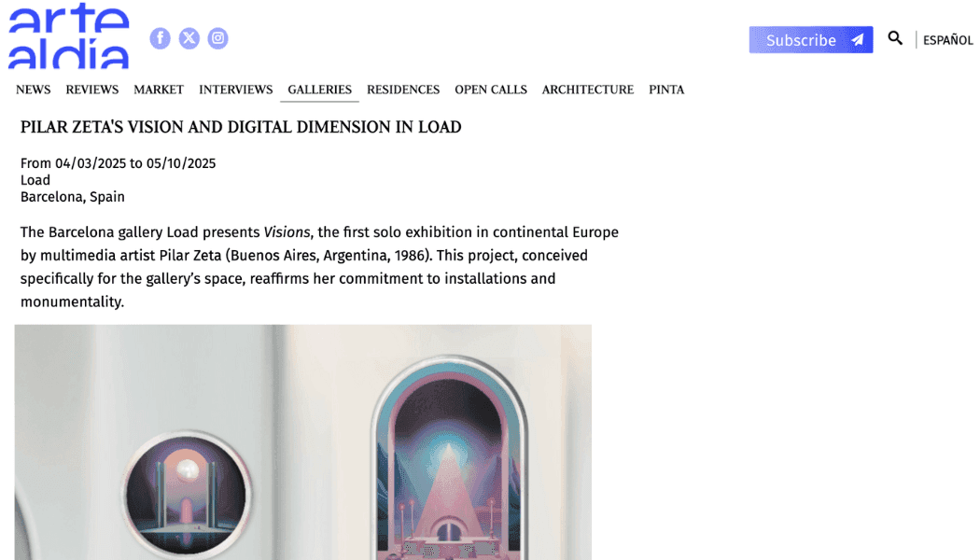Click the Subscribe button
The image size is (980, 560).
tap(811, 40)
